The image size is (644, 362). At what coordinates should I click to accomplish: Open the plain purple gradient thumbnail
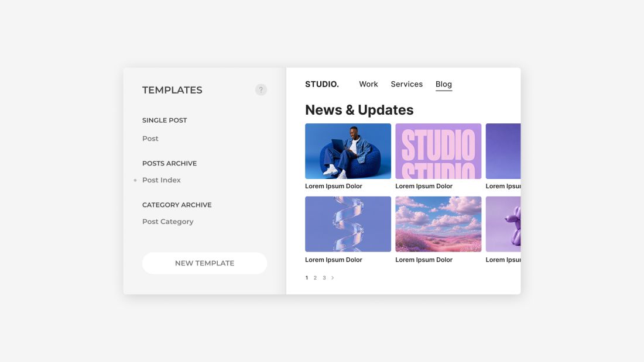(x=503, y=151)
